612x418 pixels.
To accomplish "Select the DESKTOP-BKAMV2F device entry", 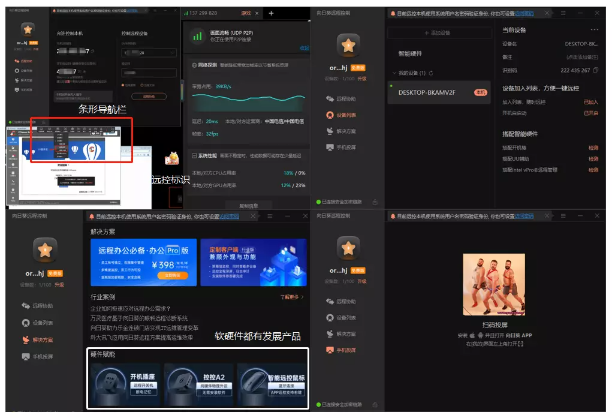I will 426,91.
